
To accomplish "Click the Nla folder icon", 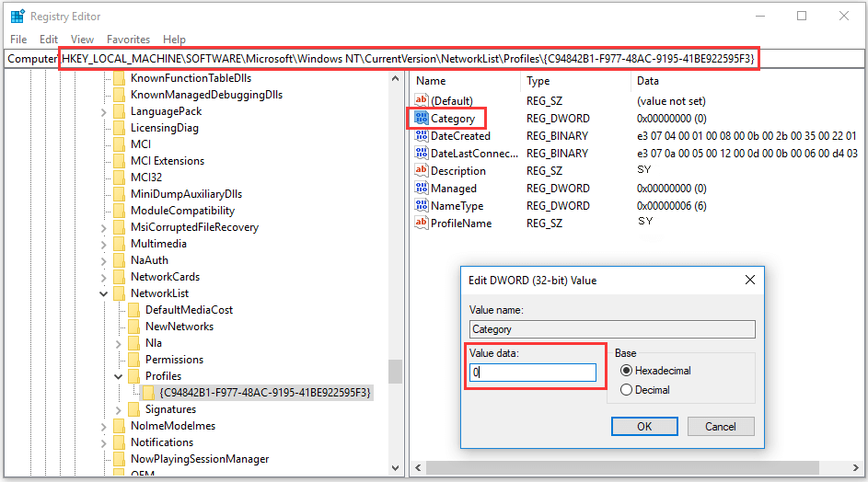I will [x=134, y=343].
